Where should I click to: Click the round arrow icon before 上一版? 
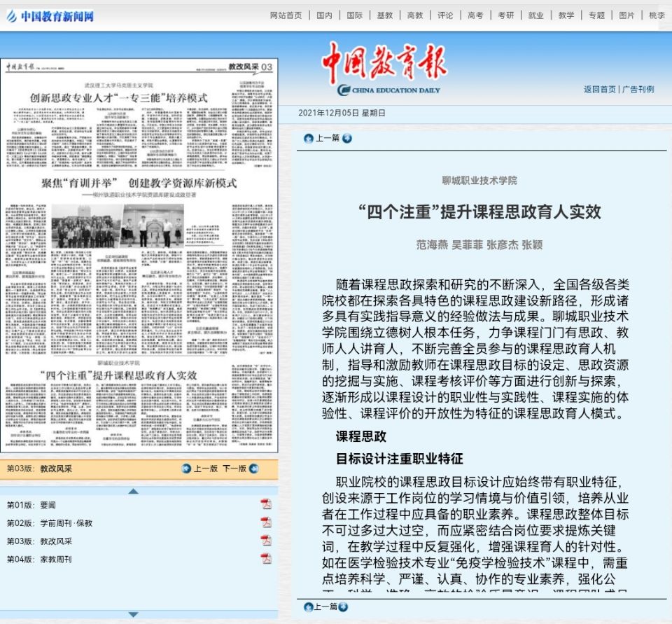(186, 469)
